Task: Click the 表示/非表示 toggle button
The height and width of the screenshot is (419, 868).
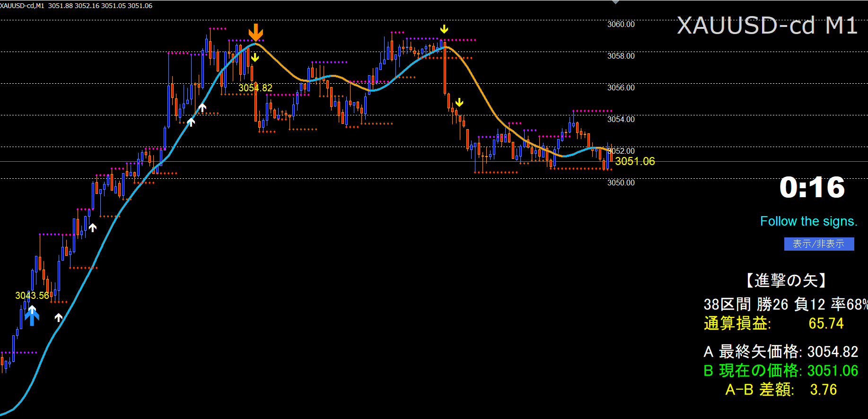Action: point(819,244)
